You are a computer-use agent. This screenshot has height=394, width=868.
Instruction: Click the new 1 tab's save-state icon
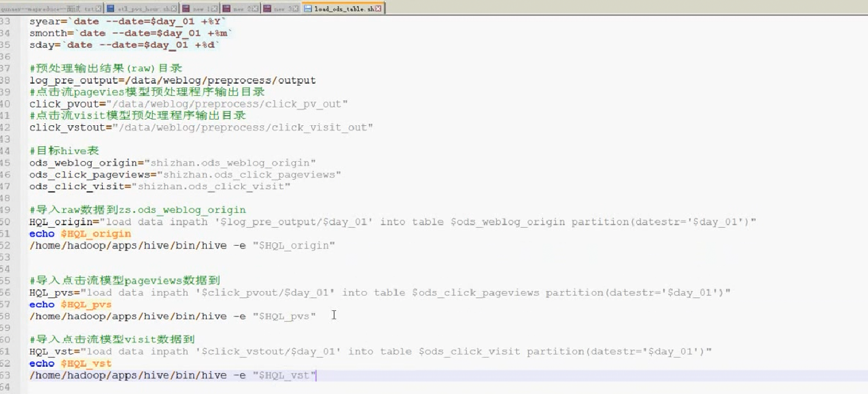[x=186, y=9]
